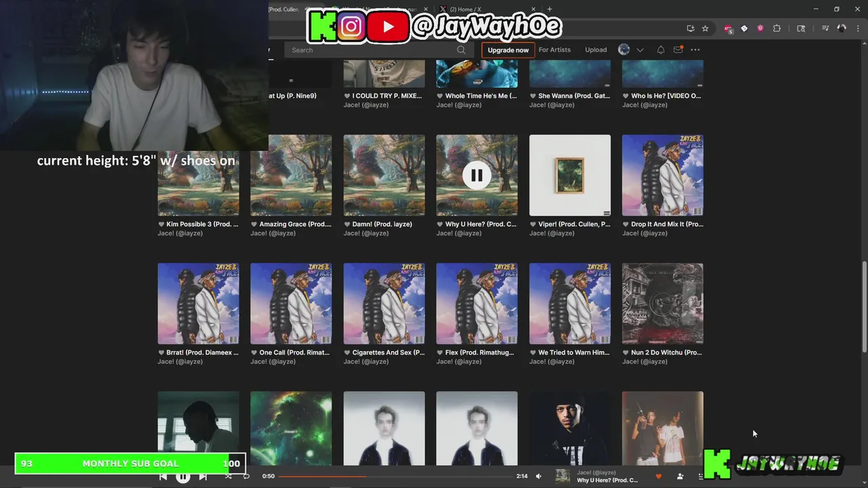Open the For Artists menu item
868x488 pixels.
pyautogui.click(x=555, y=49)
